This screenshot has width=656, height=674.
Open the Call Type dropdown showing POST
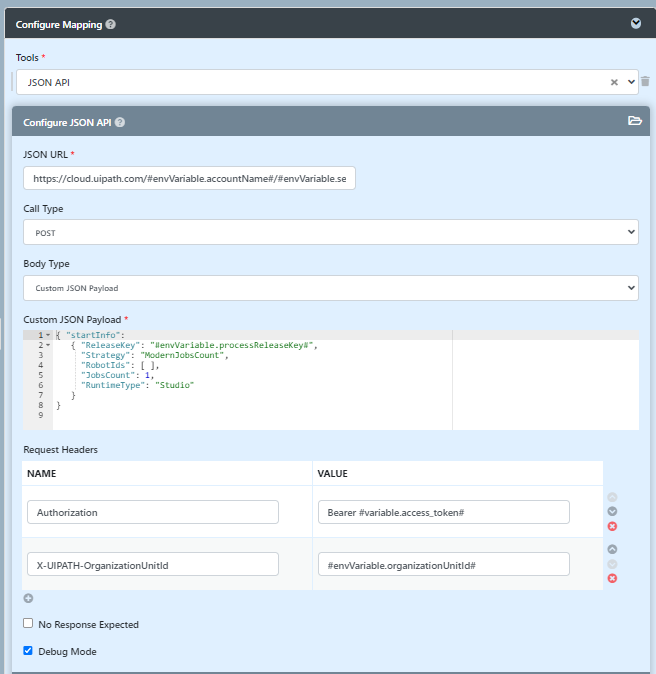(x=330, y=232)
